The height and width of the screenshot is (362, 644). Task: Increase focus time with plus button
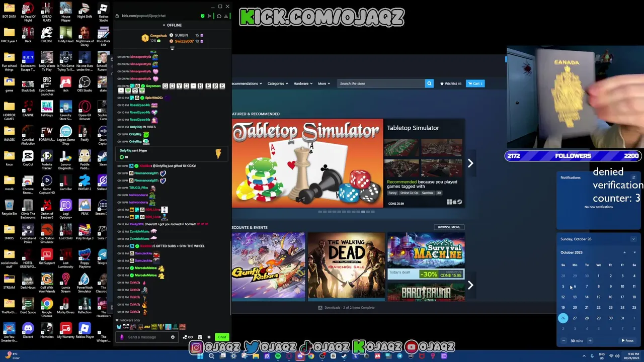[590, 341]
